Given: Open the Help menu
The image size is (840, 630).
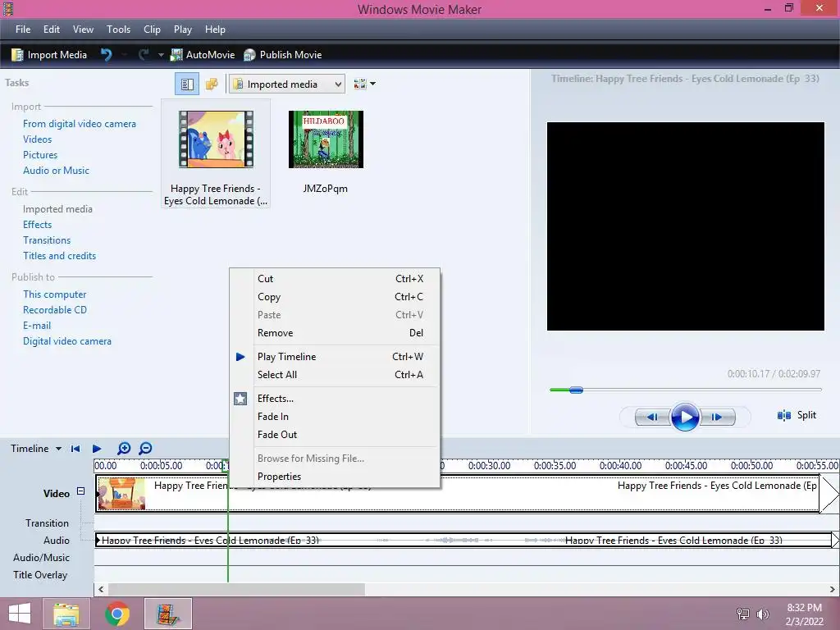Looking at the screenshot, I should (x=215, y=30).
